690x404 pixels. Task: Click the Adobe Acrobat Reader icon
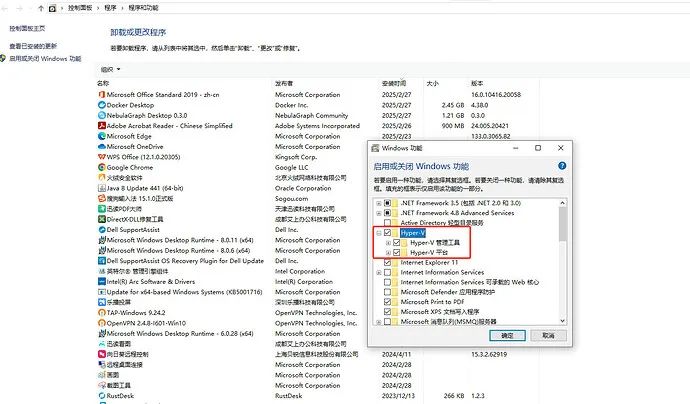(x=102, y=126)
